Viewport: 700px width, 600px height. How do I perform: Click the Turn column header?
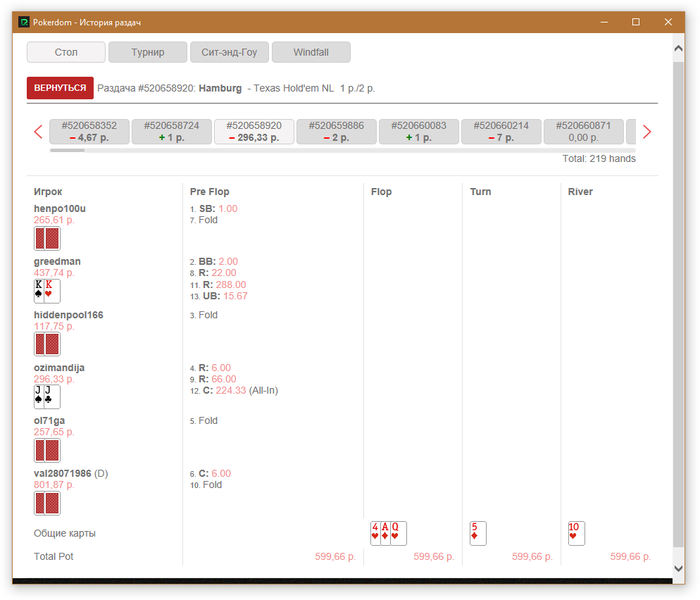tap(480, 192)
